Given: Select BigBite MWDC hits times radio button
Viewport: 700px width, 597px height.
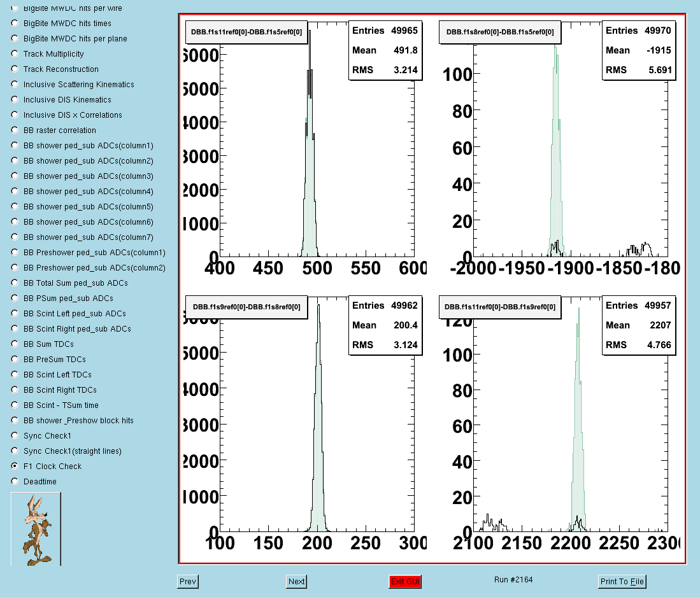Looking at the screenshot, I should [15, 23].
